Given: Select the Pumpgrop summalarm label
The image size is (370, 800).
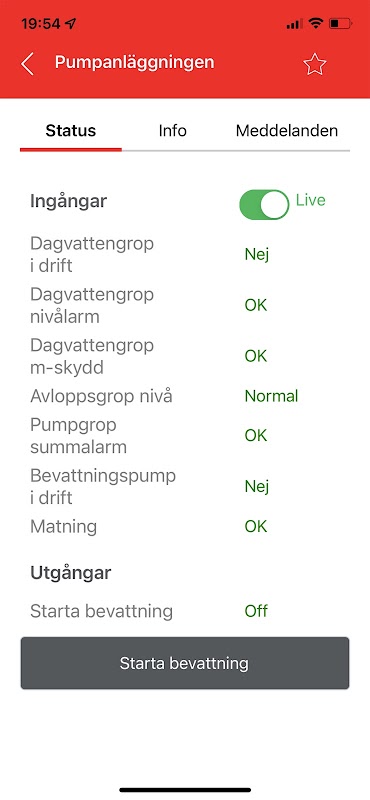Looking at the screenshot, I should coord(79,436).
